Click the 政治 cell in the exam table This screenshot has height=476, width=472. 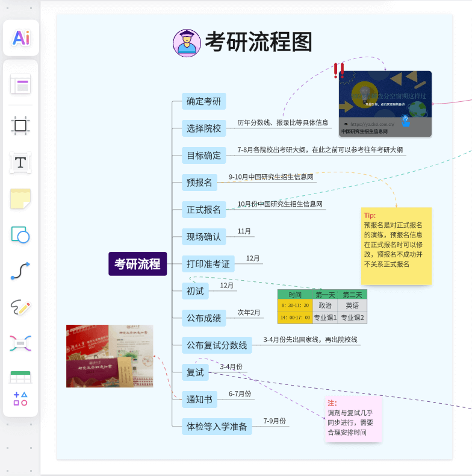(x=324, y=305)
